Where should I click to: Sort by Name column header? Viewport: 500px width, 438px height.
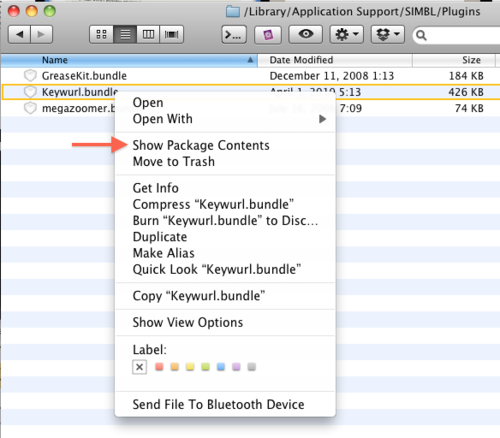tap(129, 60)
